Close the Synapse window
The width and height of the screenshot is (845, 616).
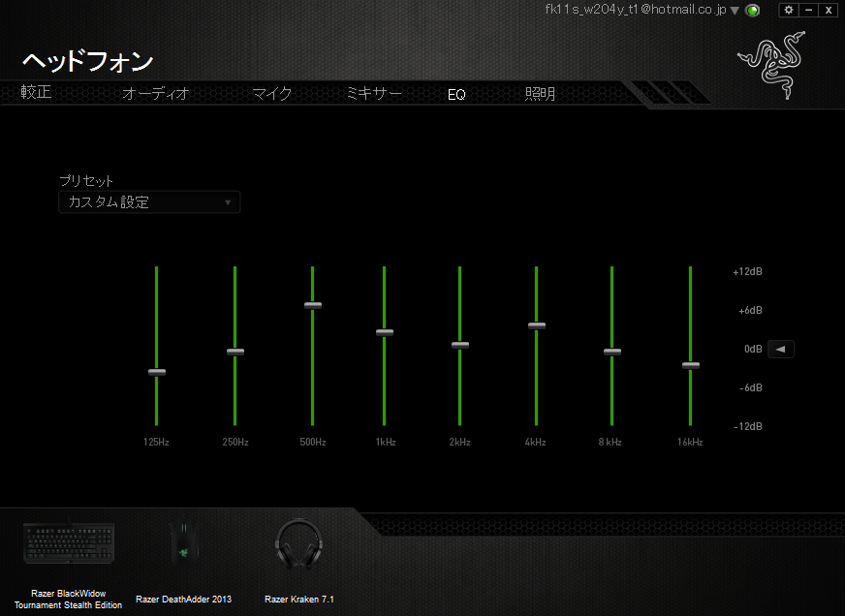[829, 10]
